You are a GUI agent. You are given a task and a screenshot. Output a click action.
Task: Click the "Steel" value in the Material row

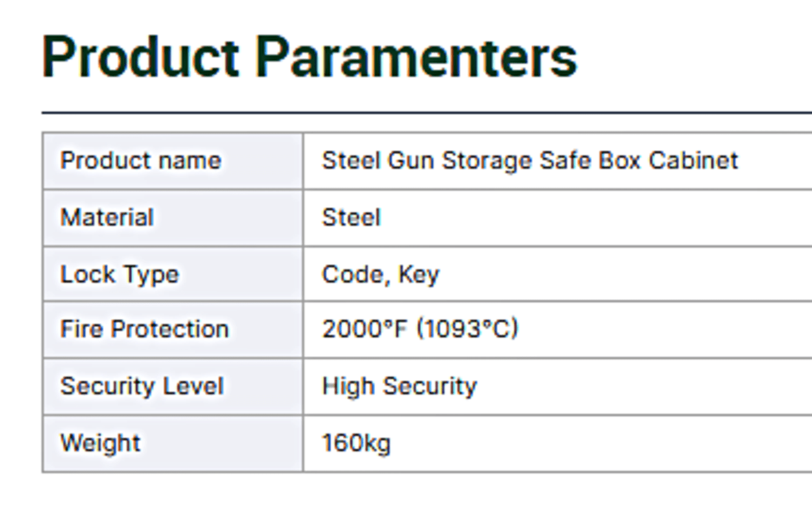(351, 218)
